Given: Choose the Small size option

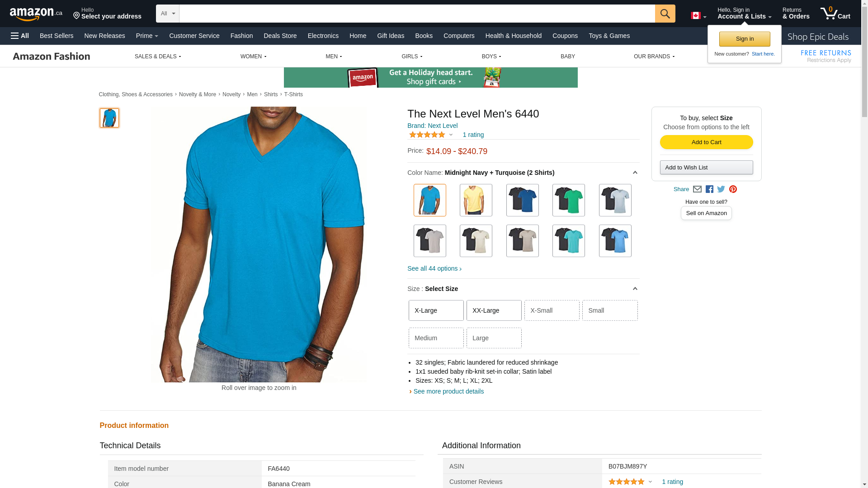Looking at the screenshot, I should coord(610,310).
